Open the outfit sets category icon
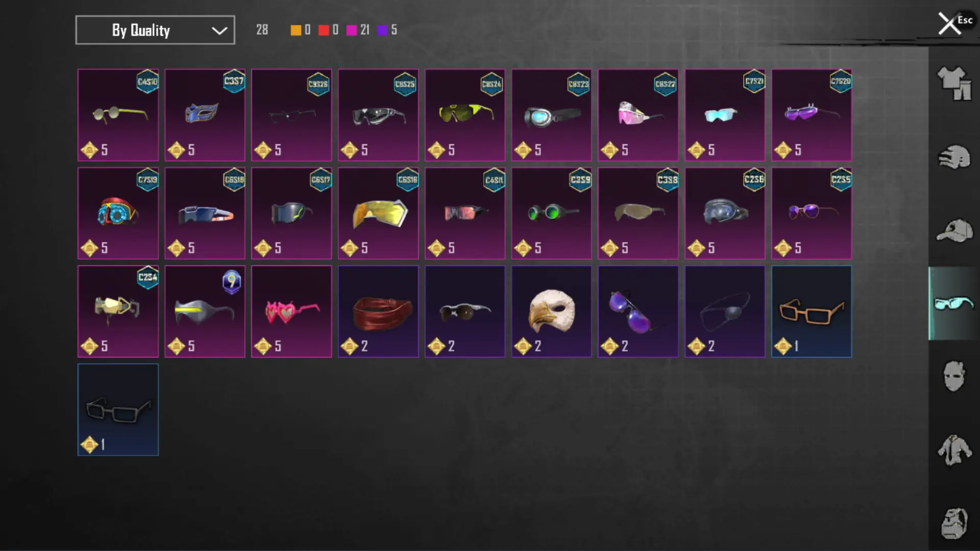This screenshot has height=551, width=980. point(954,83)
